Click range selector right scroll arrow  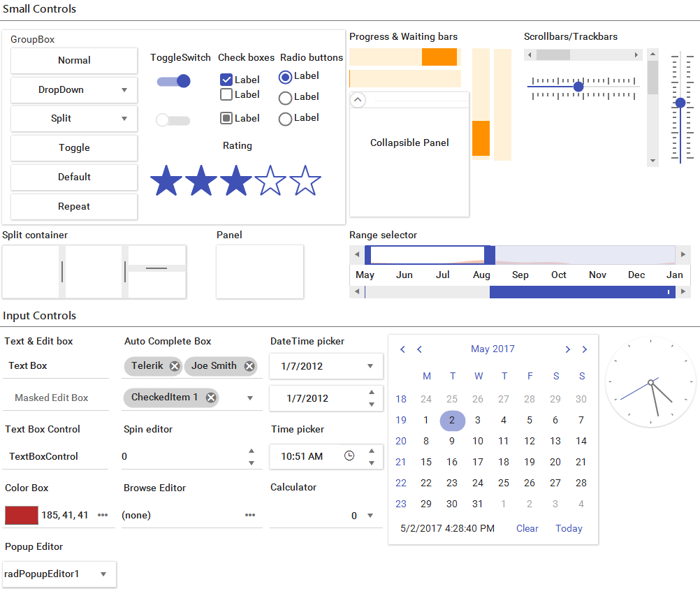[x=683, y=254]
